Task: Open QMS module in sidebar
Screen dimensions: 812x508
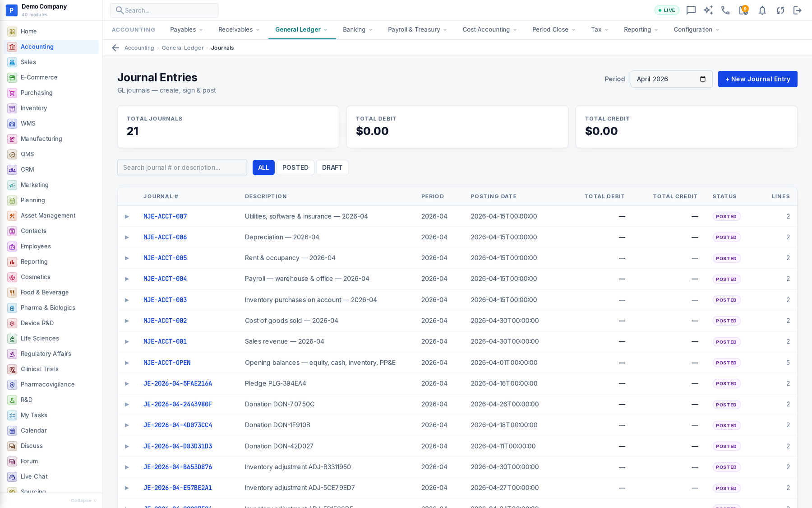Action: coord(51,154)
